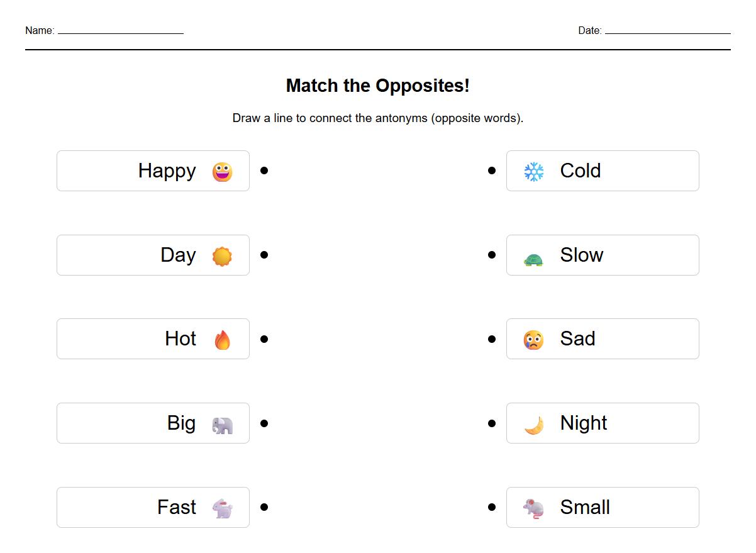The height and width of the screenshot is (553, 756).
Task: Click the Match the Opposites heading
Action: click(x=377, y=86)
